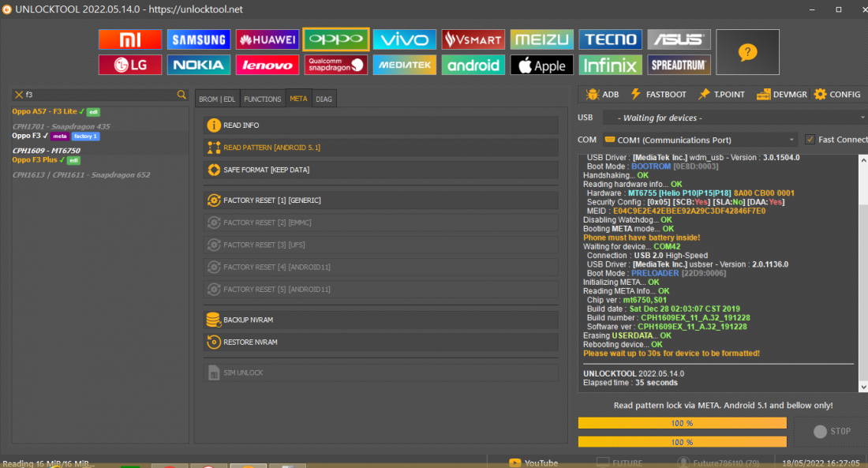The image size is (868, 468).
Task: Run FACTORY RESET [1] [GENERIC]
Action: (381, 200)
